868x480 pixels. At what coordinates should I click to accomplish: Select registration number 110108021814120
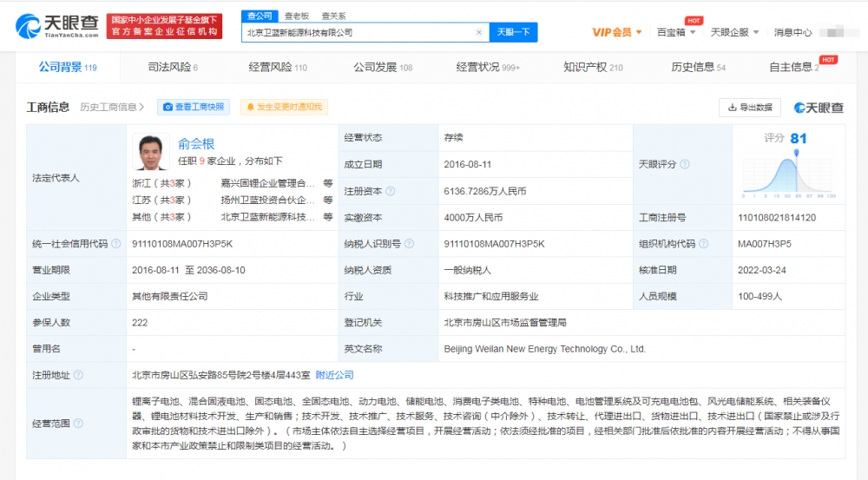pos(777,218)
